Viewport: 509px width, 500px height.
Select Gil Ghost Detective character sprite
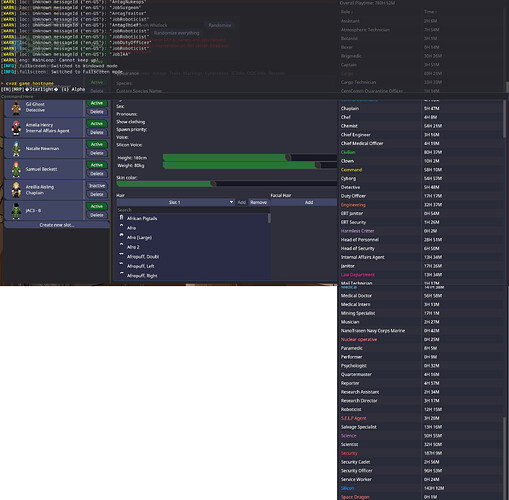16,108
